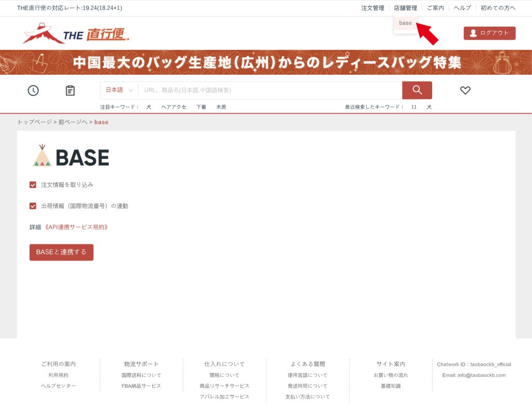This screenshot has height=411, width=532.
Task: Toggle 出荷情報（国際物流番号）の連動 checkbox
Action: (x=33, y=206)
